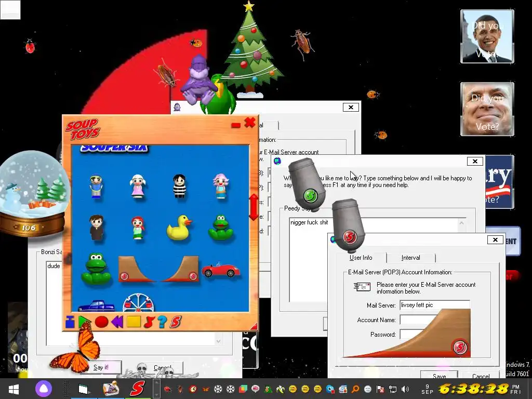Select the pink-haired girl doll toy
Viewport: 532px width, 399px height.
coord(221,186)
